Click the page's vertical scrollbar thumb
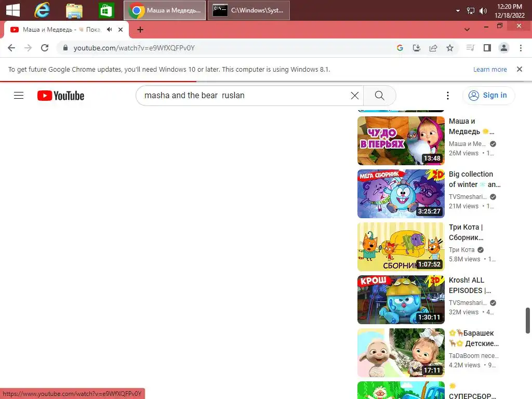The image size is (532, 399). 528,321
